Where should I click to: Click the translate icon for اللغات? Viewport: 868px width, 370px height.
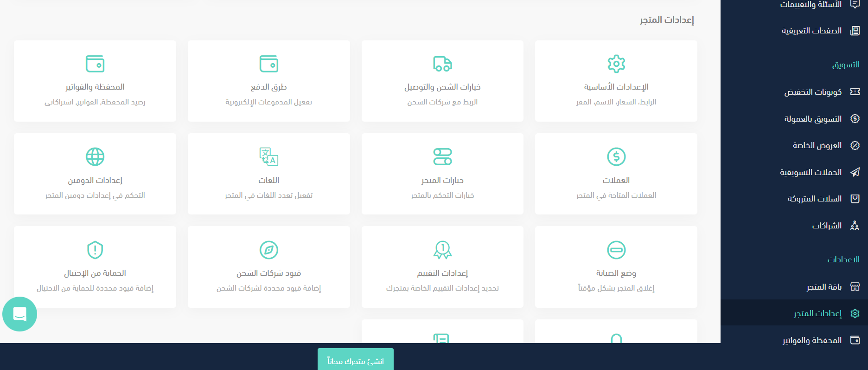click(269, 156)
